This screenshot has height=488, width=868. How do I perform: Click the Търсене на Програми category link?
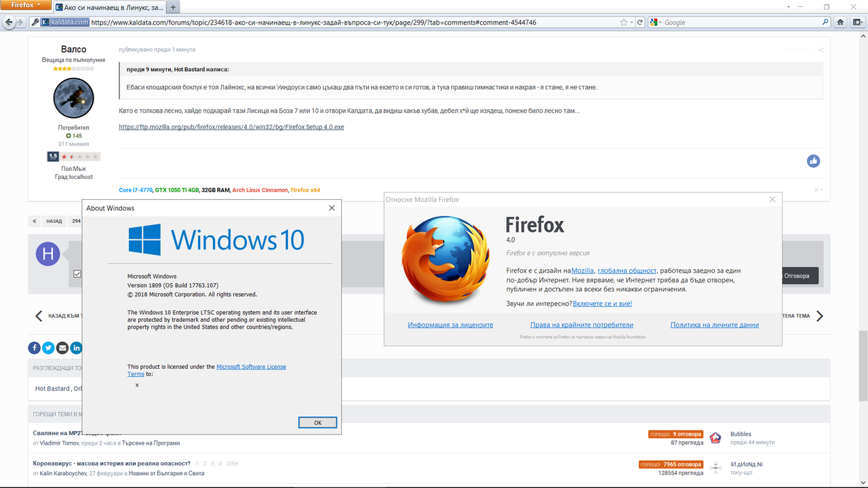[151, 443]
